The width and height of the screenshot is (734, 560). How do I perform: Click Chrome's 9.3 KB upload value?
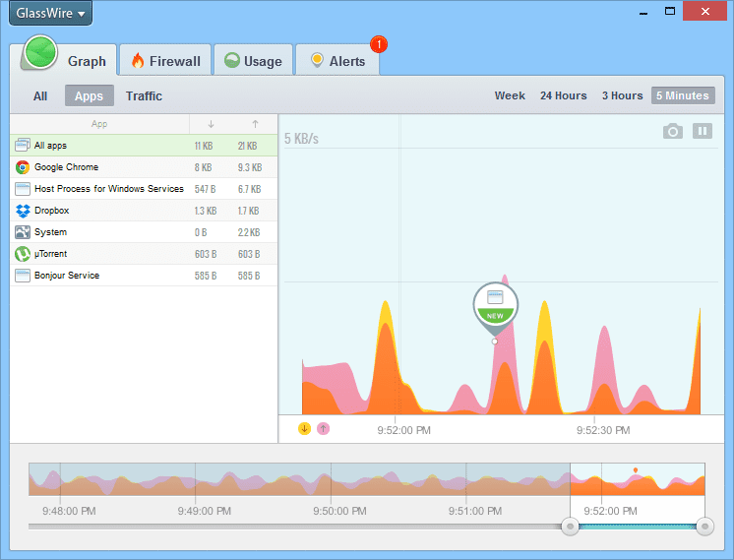[250, 167]
